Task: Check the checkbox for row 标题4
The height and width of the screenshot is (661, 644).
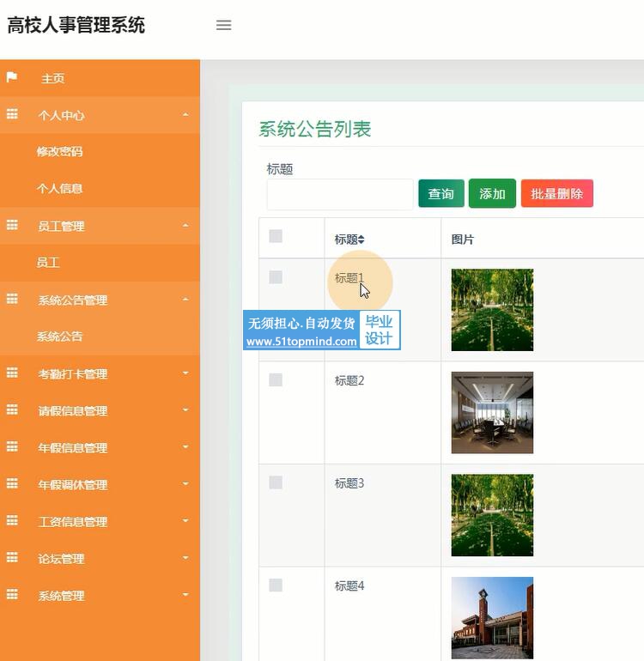Action: point(276,585)
